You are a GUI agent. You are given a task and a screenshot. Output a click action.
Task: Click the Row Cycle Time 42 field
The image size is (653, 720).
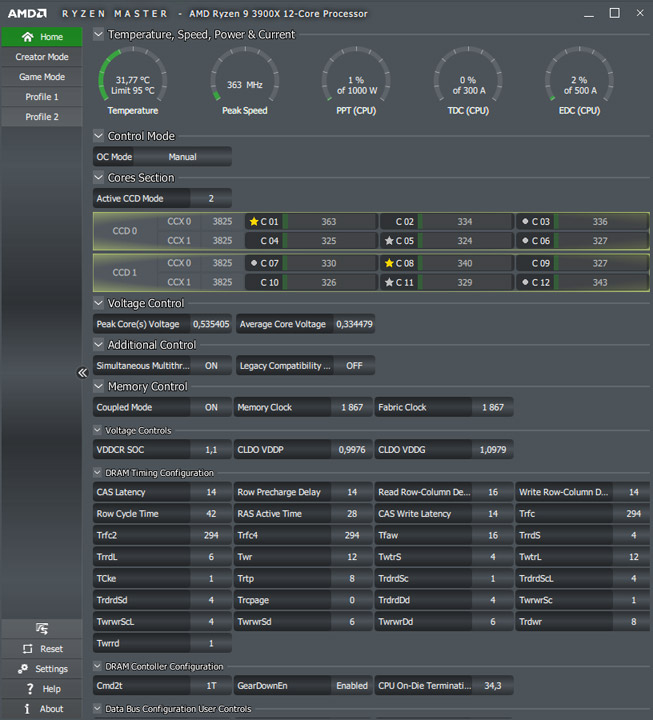(162, 514)
